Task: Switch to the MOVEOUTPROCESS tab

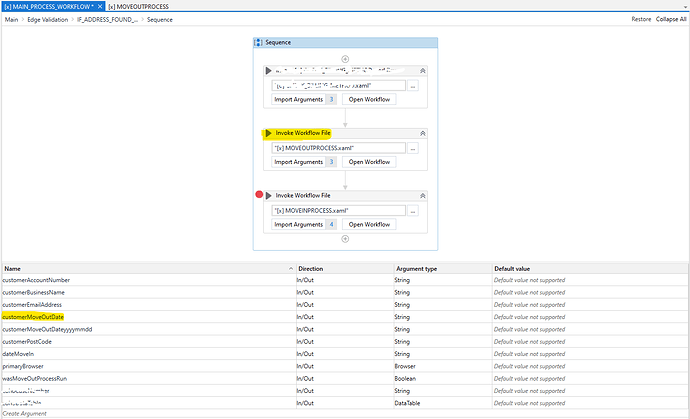Action: click(x=139, y=7)
